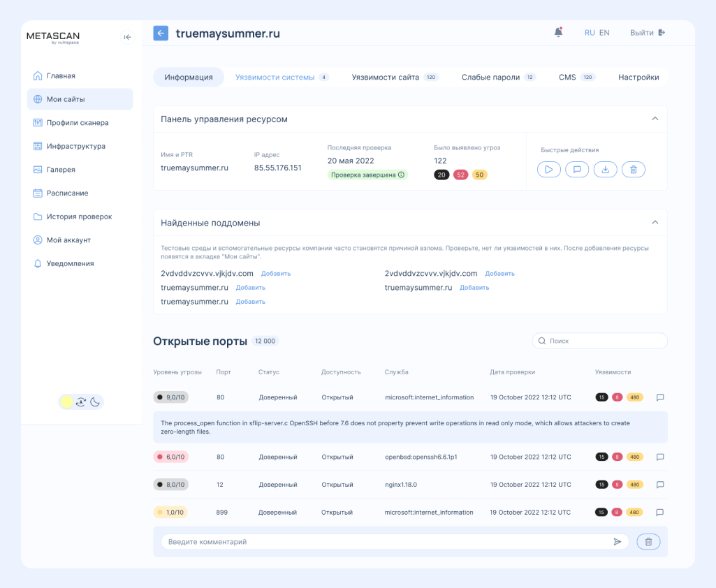Click the download report quick action icon
This screenshot has height=588, width=716.
click(605, 169)
